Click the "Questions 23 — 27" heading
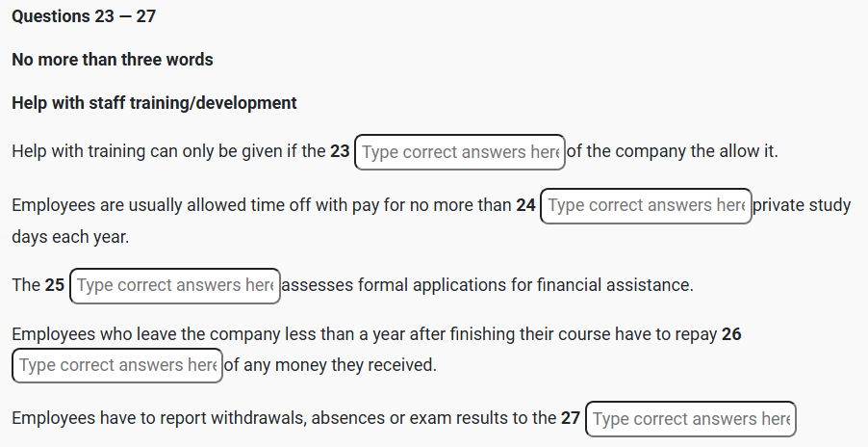Viewport: 868px width, 447px height. point(84,17)
